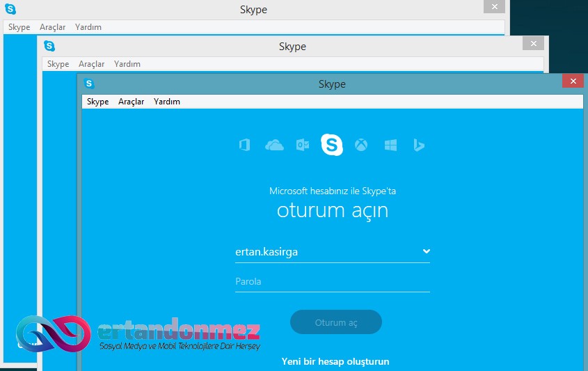588x371 pixels.
Task: Click the Office icon in the sign-in window
Action: click(245, 145)
